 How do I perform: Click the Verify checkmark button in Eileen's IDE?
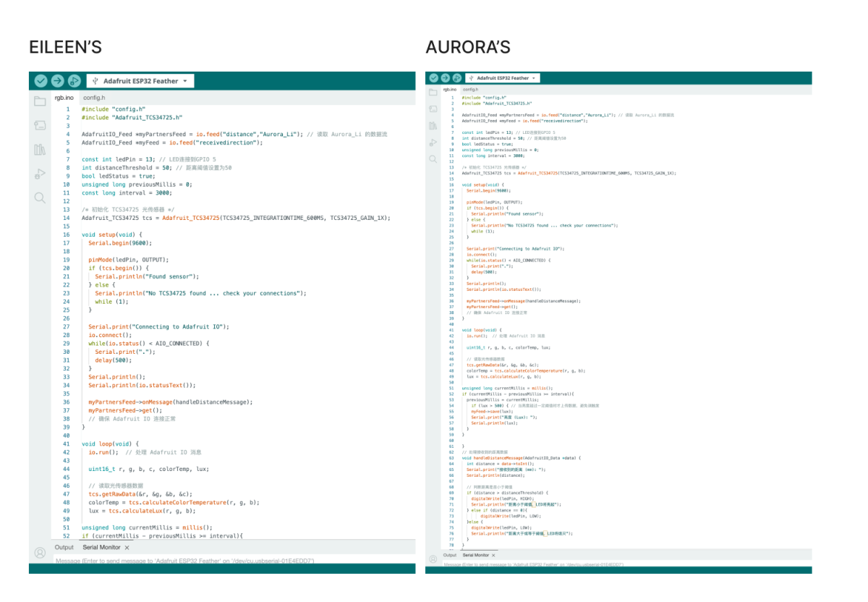click(41, 81)
